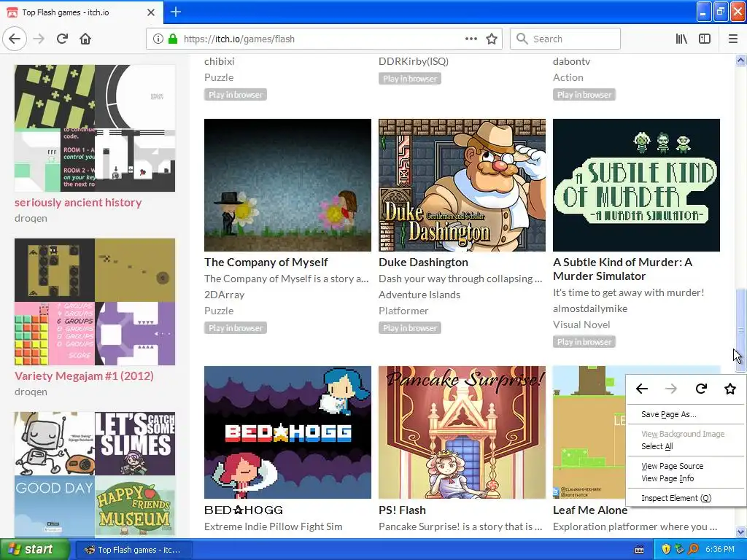Click Play in browser under Company of Myself
This screenshot has width=747, height=560.
pos(236,328)
